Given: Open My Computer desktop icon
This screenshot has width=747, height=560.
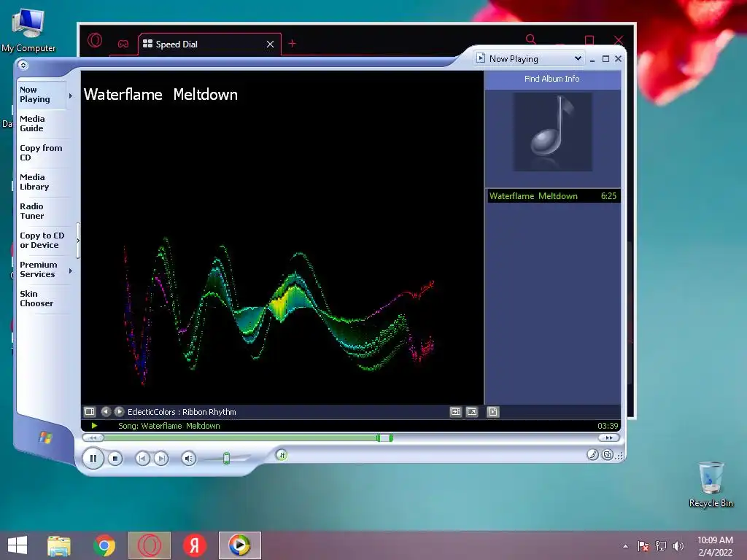Looking at the screenshot, I should [28, 29].
